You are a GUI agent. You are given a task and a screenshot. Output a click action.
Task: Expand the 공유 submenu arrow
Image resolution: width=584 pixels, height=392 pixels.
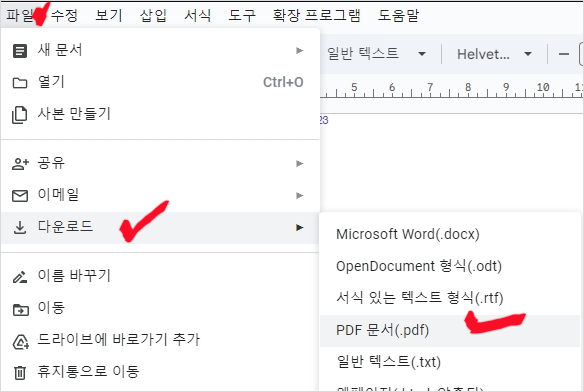(x=299, y=163)
